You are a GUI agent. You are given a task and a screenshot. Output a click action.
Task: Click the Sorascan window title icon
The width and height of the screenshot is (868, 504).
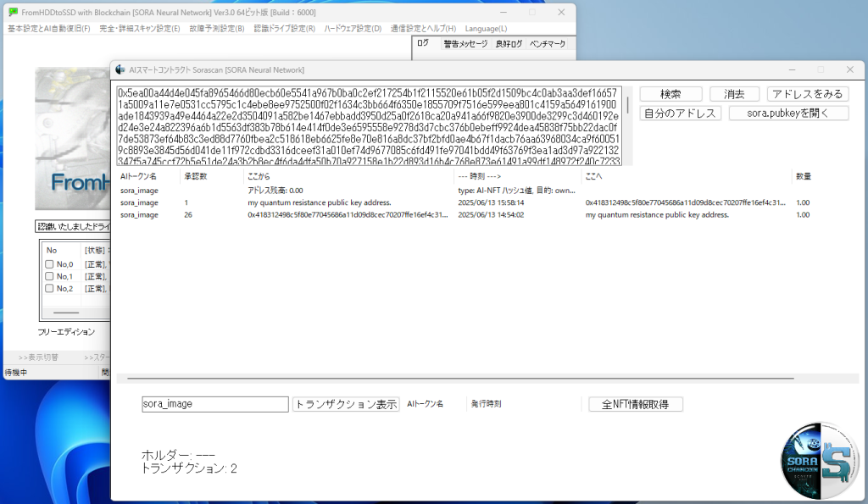click(x=120, y=69)
